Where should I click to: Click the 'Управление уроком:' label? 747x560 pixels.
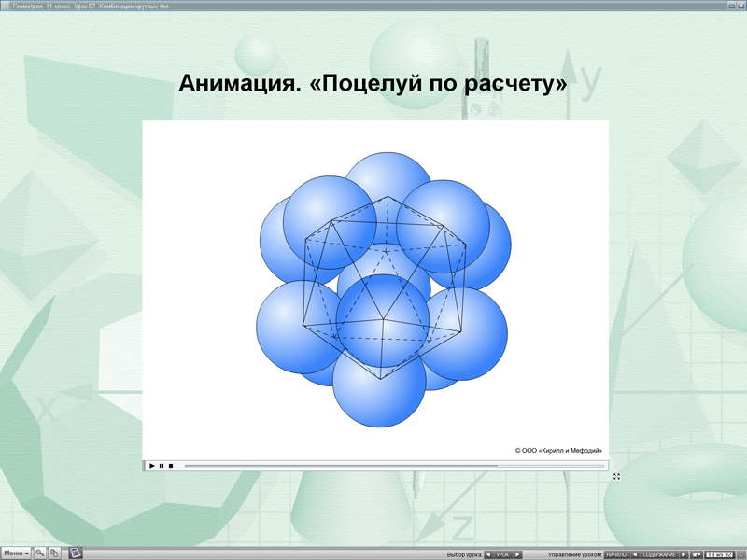tap(575, 555)
